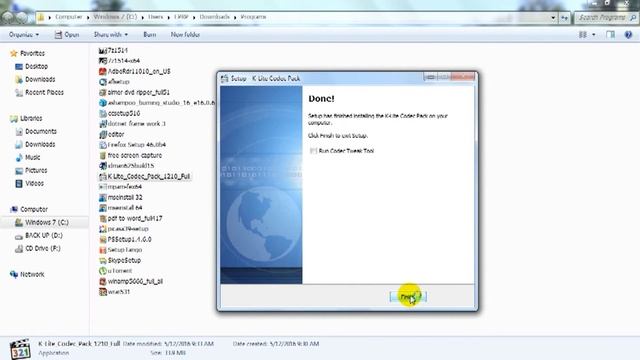Open the view options dropdown arrow
The image size is (640, 360).
tap(593, 35)
